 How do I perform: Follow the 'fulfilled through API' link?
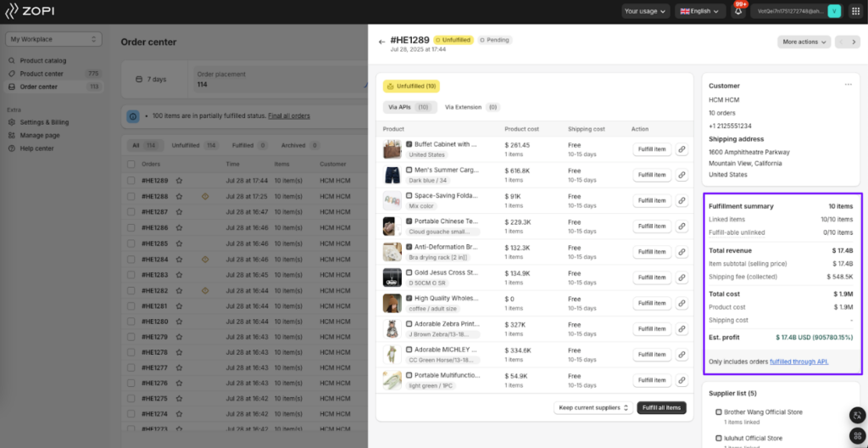[x=798, y=361]
